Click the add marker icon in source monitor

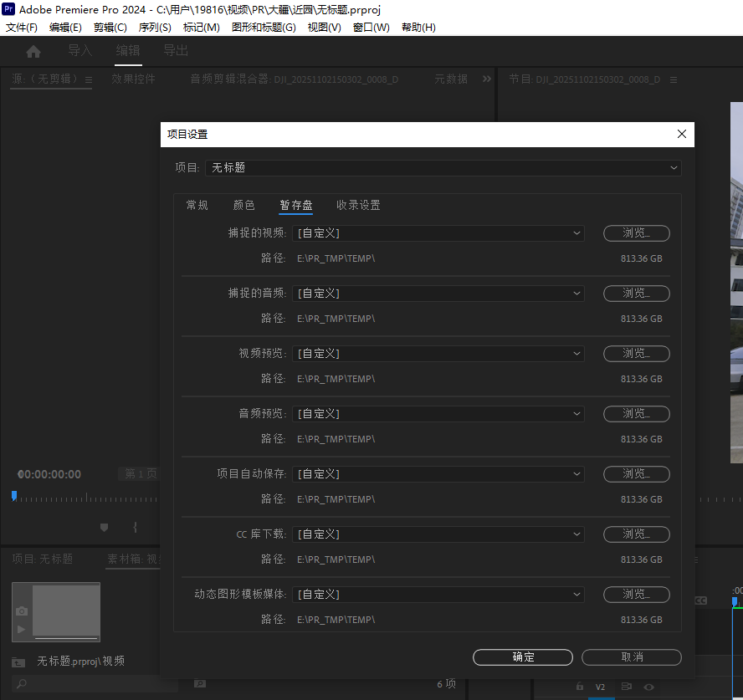(x=105, y=527)
